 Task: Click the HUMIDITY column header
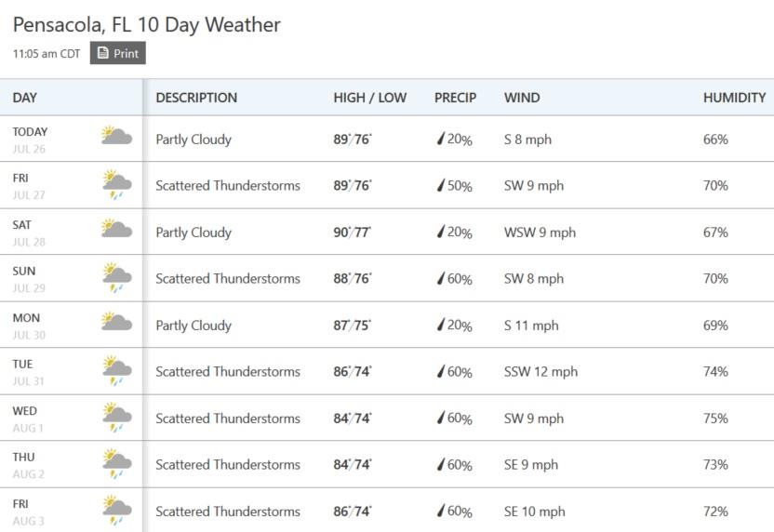pos(735,98)
